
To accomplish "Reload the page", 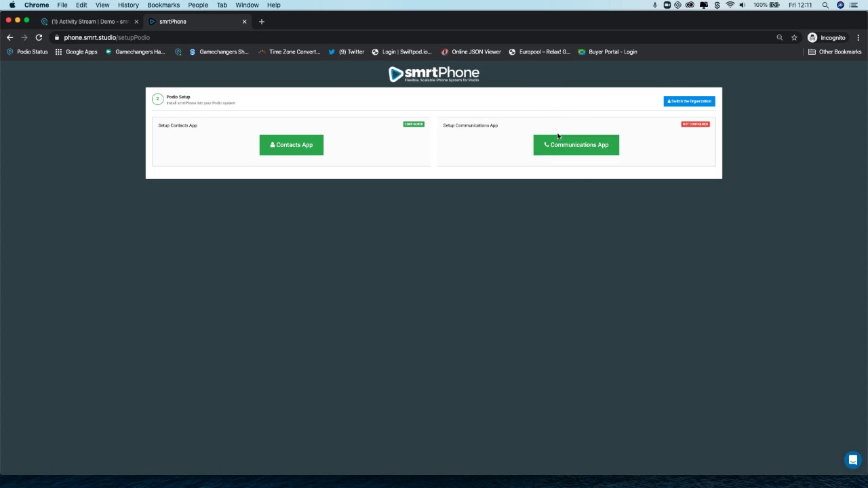I will 39,38.
